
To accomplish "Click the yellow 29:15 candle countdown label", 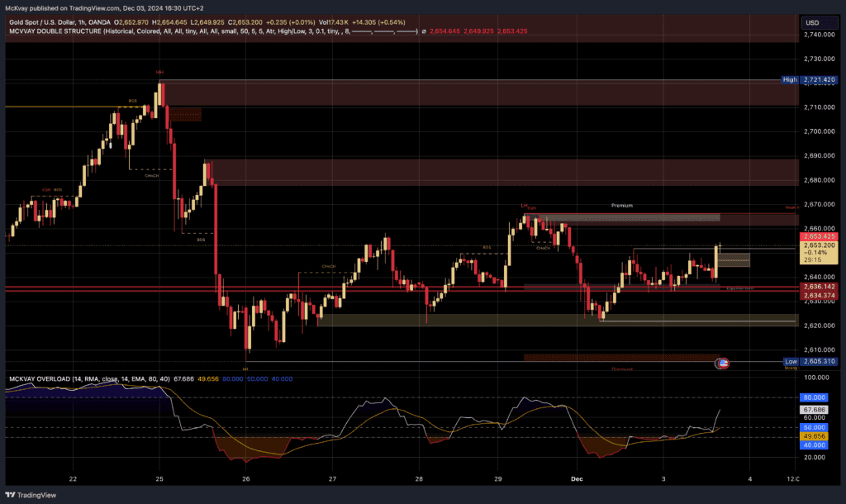I will click(815, 259).
